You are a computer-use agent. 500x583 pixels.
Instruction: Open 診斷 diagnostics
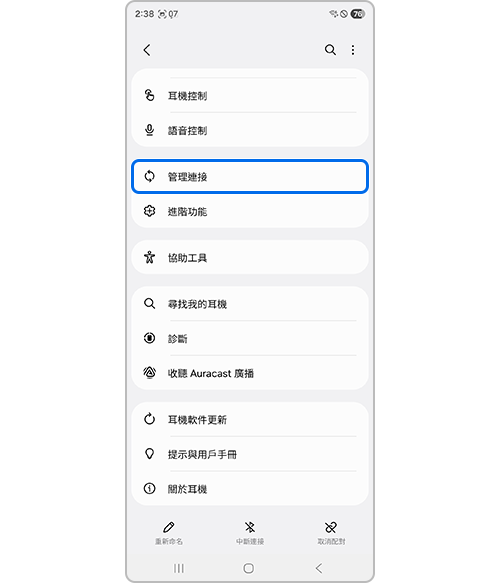tap(250, 338)
